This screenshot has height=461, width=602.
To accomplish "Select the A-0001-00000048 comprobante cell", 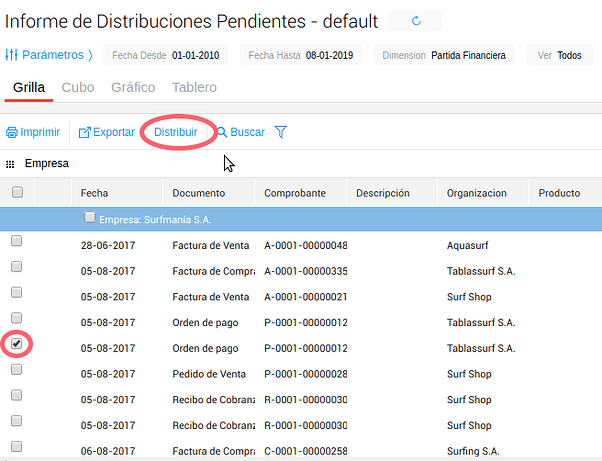I will pyautogui.click(x=306, y=245).
